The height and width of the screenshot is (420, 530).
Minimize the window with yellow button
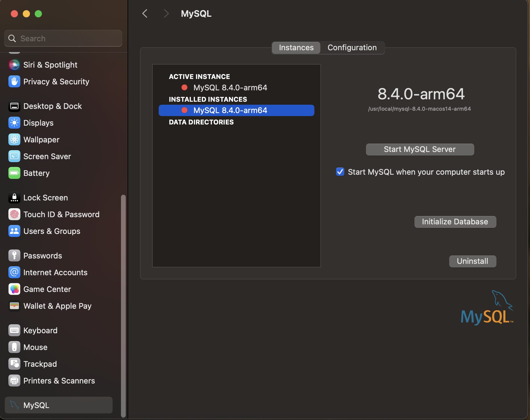26,14
